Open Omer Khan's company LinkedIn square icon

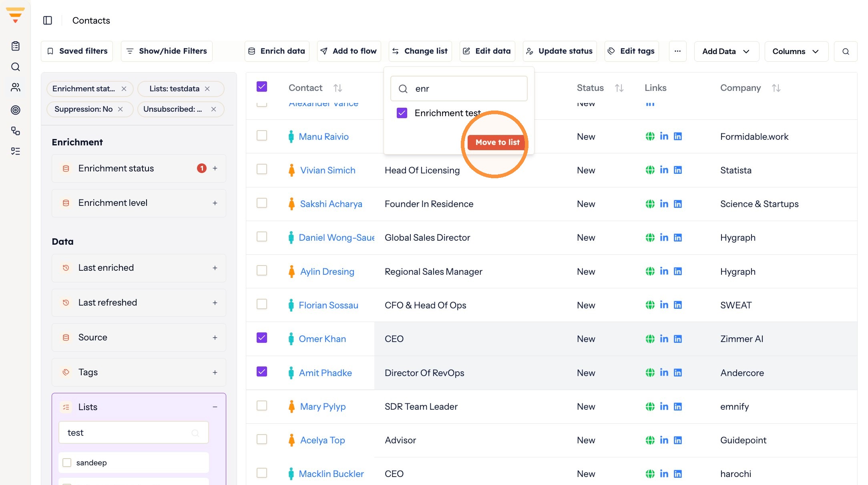pos(678,339)
